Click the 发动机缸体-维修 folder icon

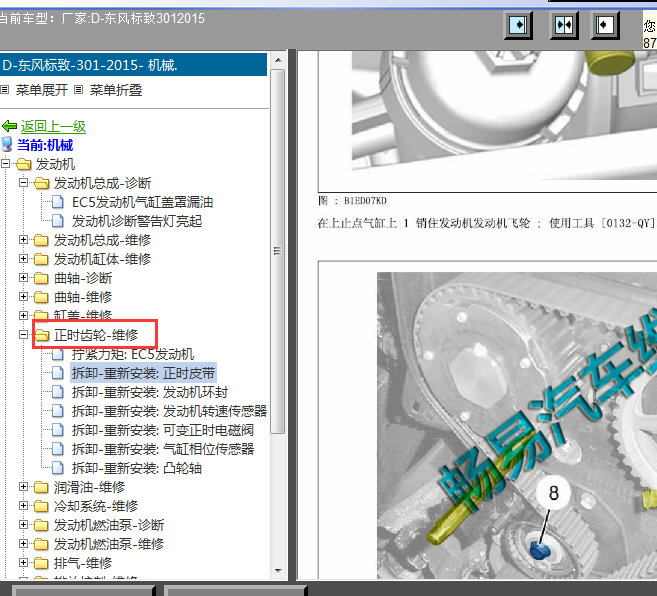click(41, 259)
